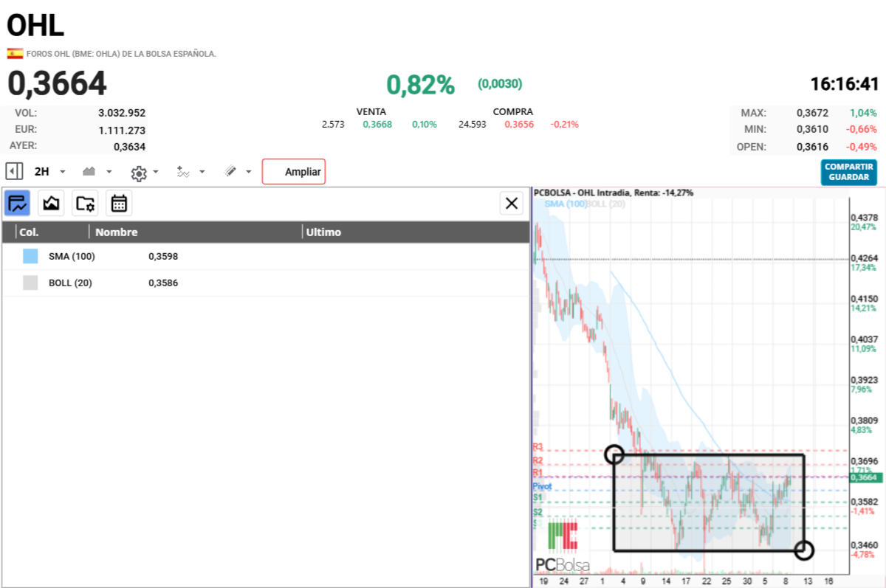Open the calendar panel icon
This screenshot has width=886, height=588.
119,203
